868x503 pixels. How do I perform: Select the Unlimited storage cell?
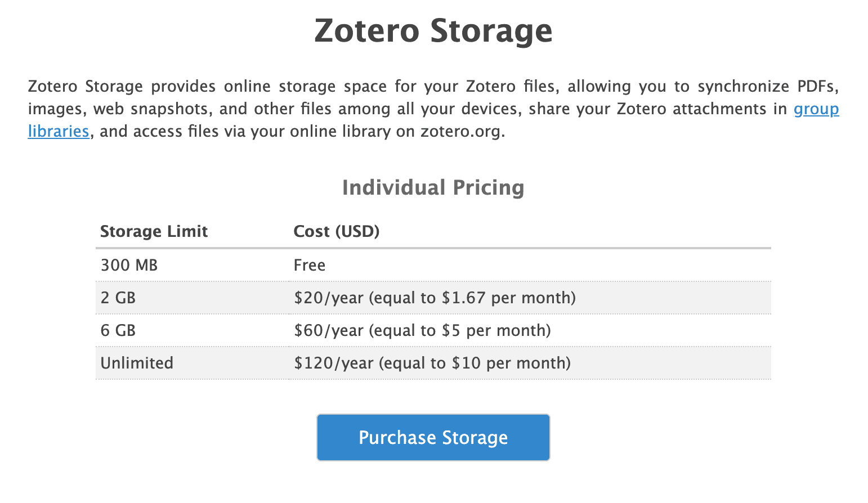click(x=137, y=363)
